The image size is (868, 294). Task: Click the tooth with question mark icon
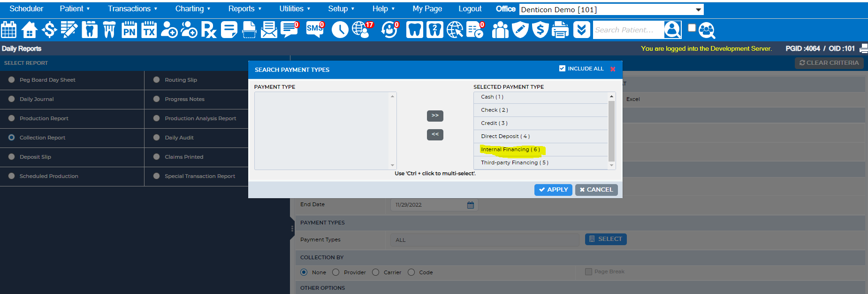(435, 30)
